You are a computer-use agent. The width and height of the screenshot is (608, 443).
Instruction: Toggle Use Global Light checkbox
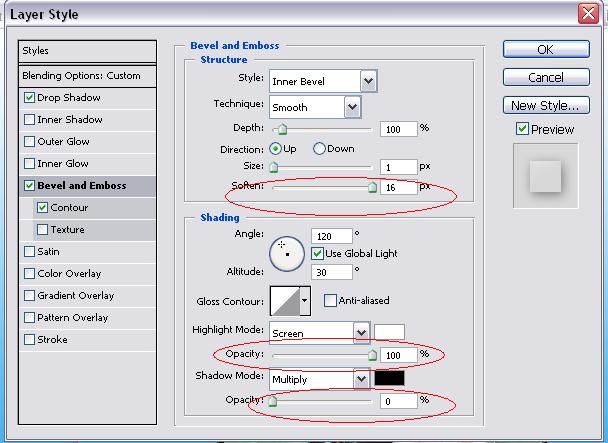click(x=317, y=254)
